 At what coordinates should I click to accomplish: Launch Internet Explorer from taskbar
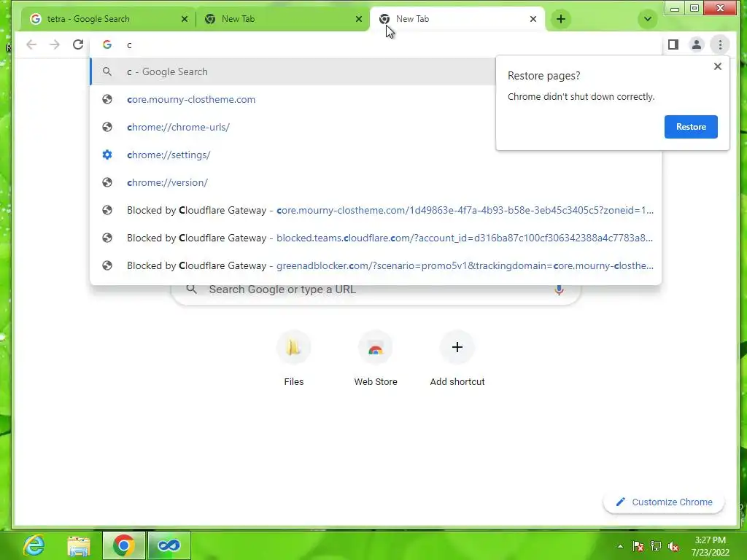[34, 545]
